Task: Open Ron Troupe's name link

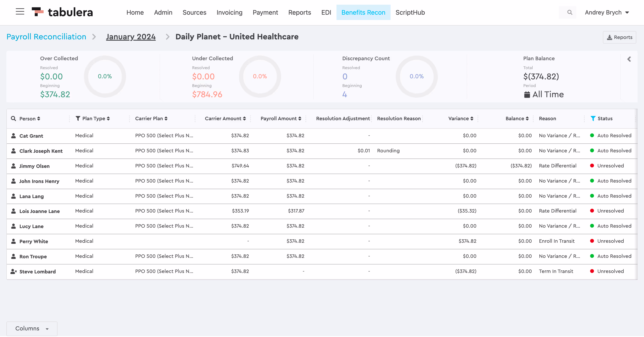Action: pyautogui.click(x=33, y=257)
